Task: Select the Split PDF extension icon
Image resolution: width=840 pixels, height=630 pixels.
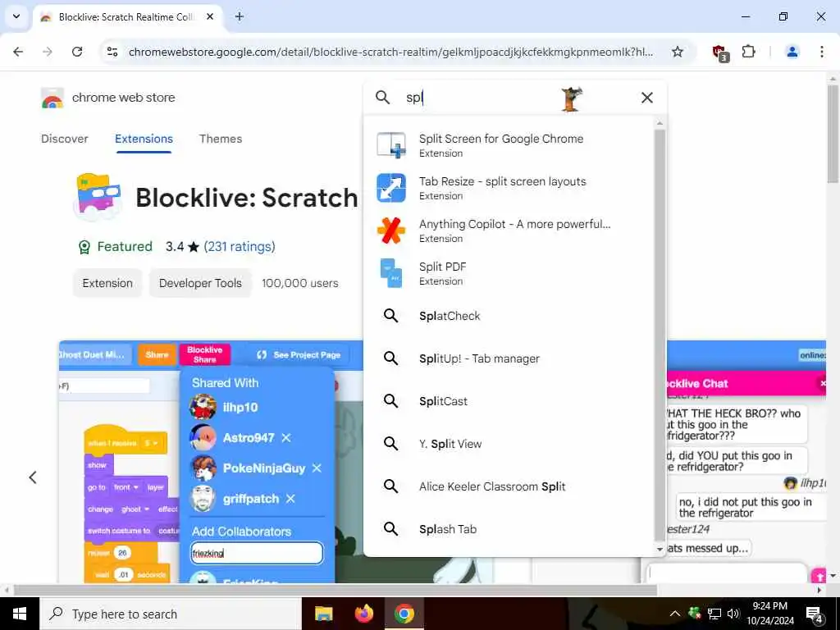Action: tap(391, 273)
